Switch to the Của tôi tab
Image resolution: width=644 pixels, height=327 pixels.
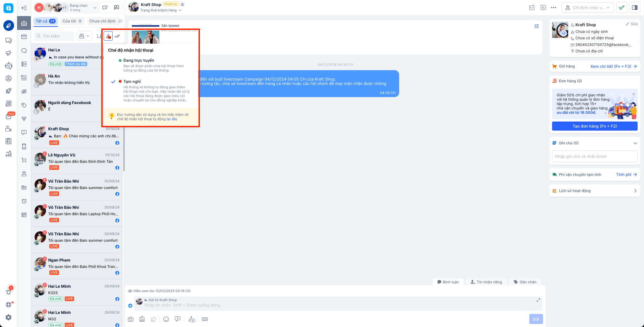coord(72,21)
